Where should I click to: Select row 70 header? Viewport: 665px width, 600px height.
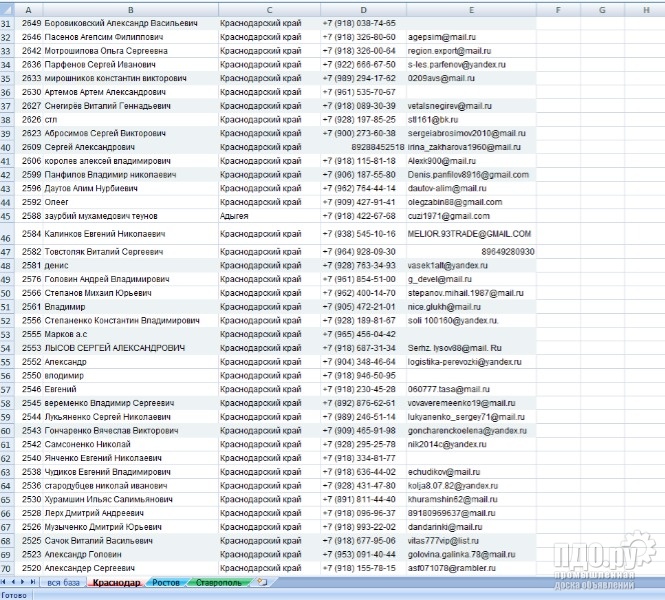(8, 566)
